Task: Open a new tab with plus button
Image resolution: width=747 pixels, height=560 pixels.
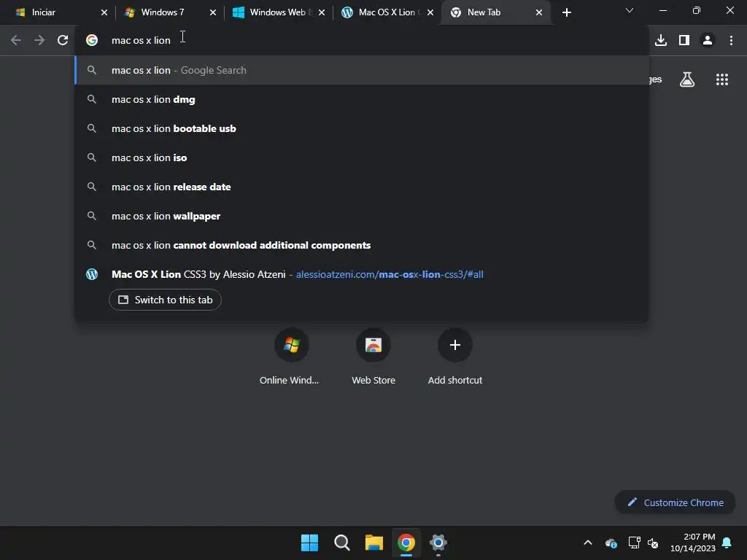Action: click(x=566, y=12)
